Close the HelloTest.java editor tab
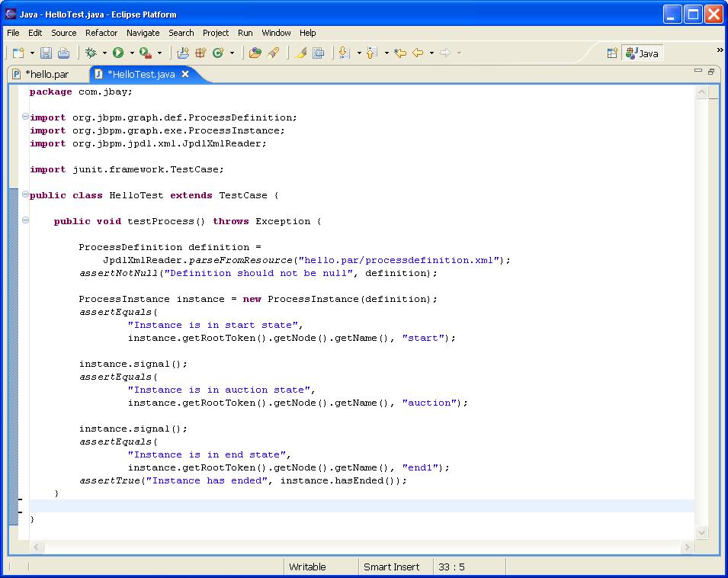 click(185, 74)
